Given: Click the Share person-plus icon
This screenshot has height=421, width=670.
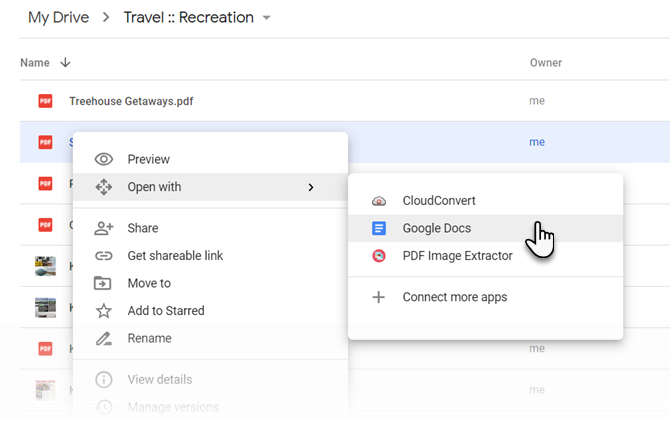Looking at the screenshot, I should point(104,228).
